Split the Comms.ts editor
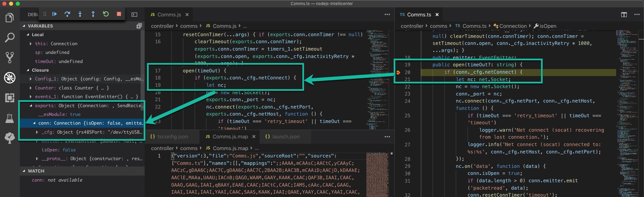Viewport: 644px width, 197px height. point(624,14)
